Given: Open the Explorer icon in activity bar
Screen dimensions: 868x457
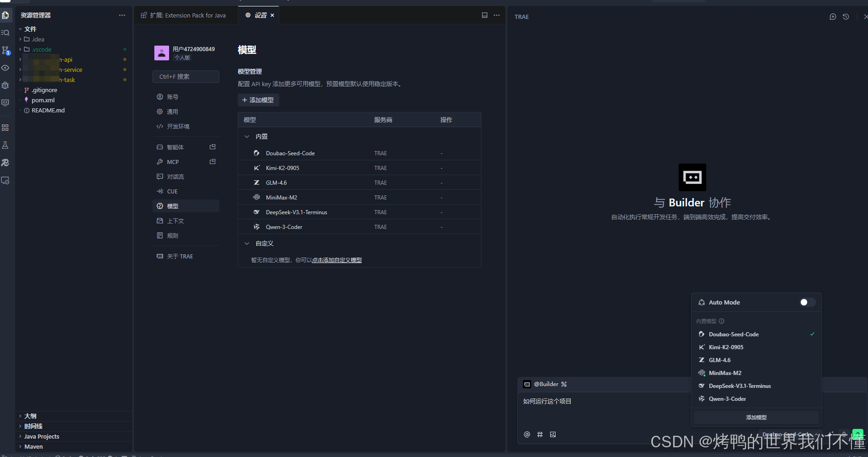Looking at the screenshot, I should click(6, 15).
